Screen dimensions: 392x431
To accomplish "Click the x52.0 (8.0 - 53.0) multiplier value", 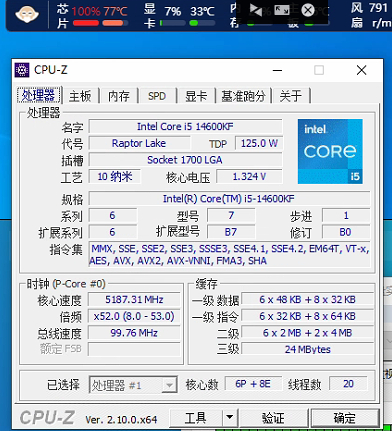I will [x=134, y=316].
